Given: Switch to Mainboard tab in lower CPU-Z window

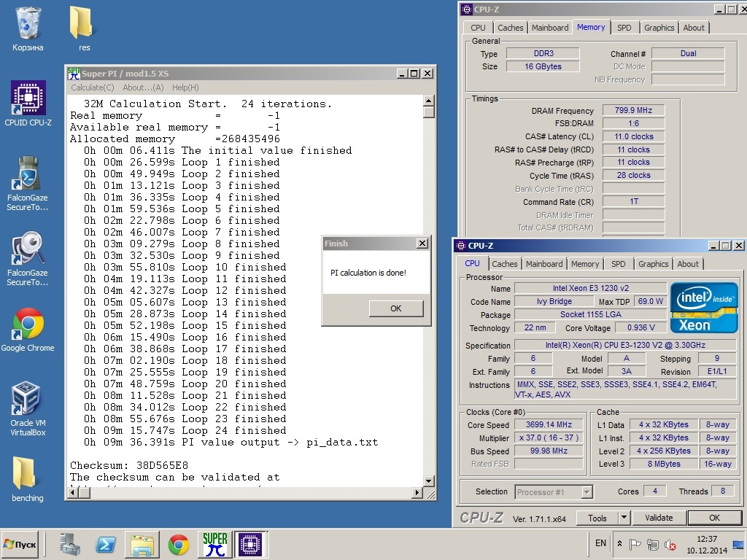Looking at the screenshot, I should (x=544, y=264).
